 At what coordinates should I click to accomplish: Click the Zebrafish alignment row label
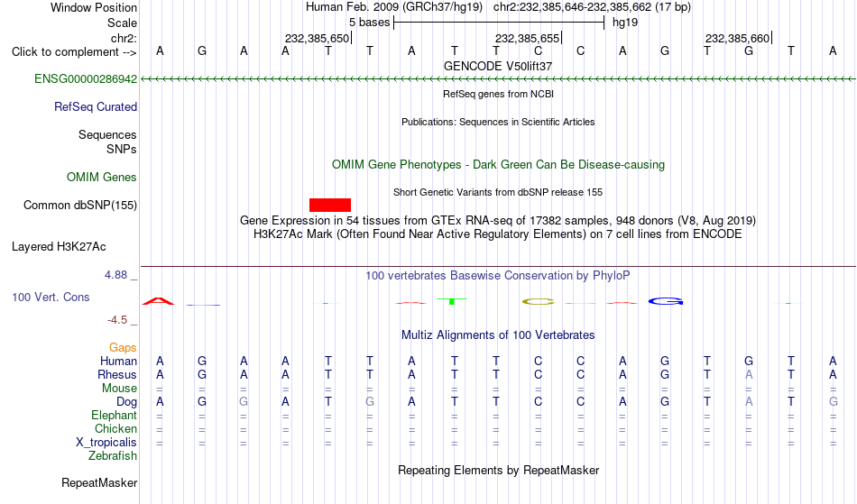(113, 455)
